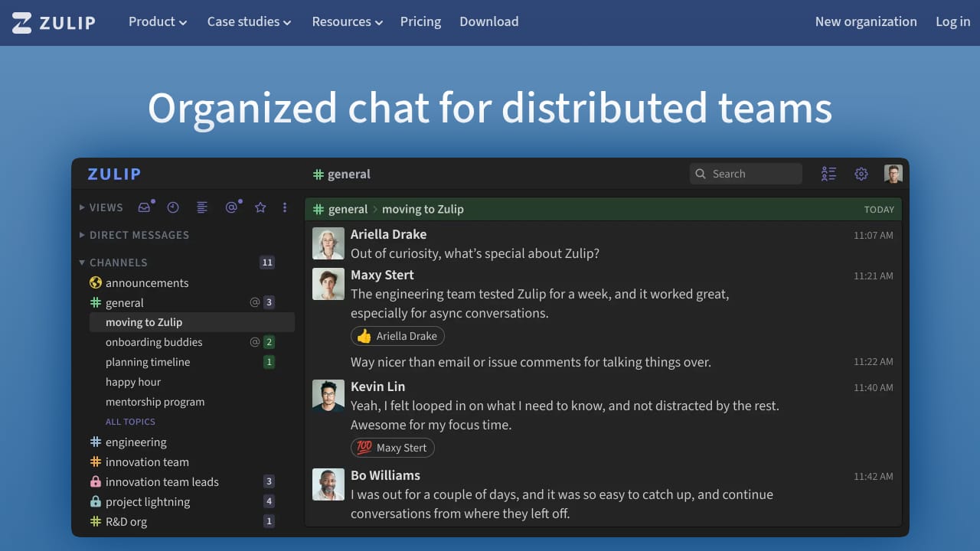
Task: Expand the Direct Messages section
Action: pyautogui.click(x=134, y=235)
